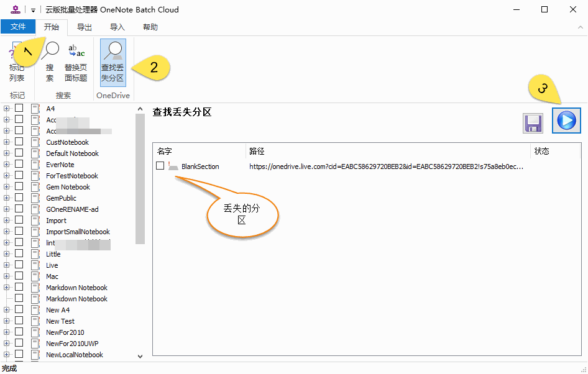Expand the Default Notebook tree node

tap(7, 153)
